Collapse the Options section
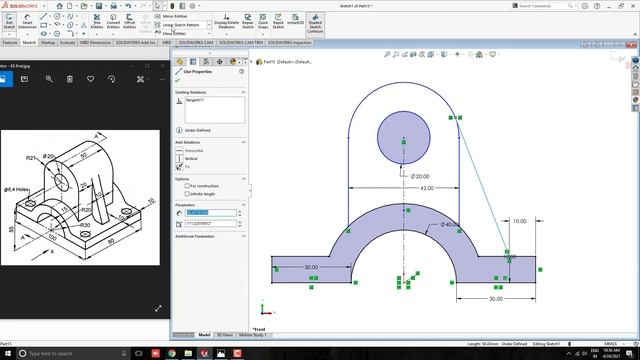 (x=244, y=179)
